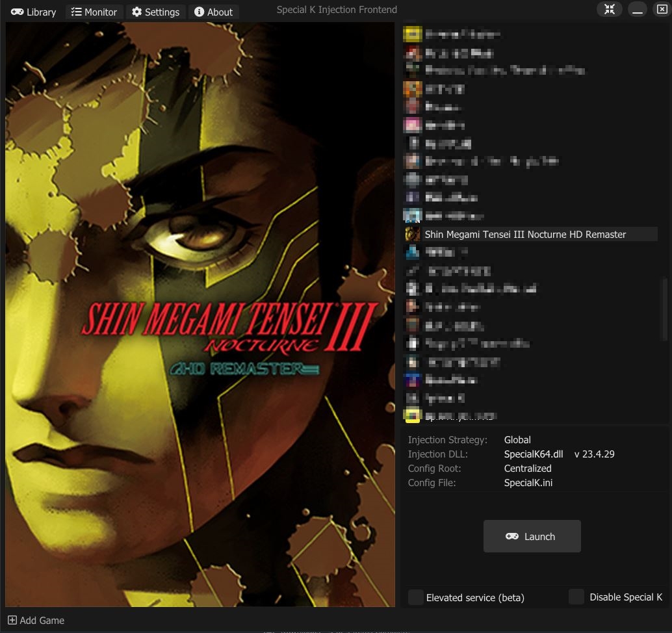Image resolution: width=672 pixels, height=633 pixels.
Task: Click the plus icon beside Add Game
Action: [12, 620]
